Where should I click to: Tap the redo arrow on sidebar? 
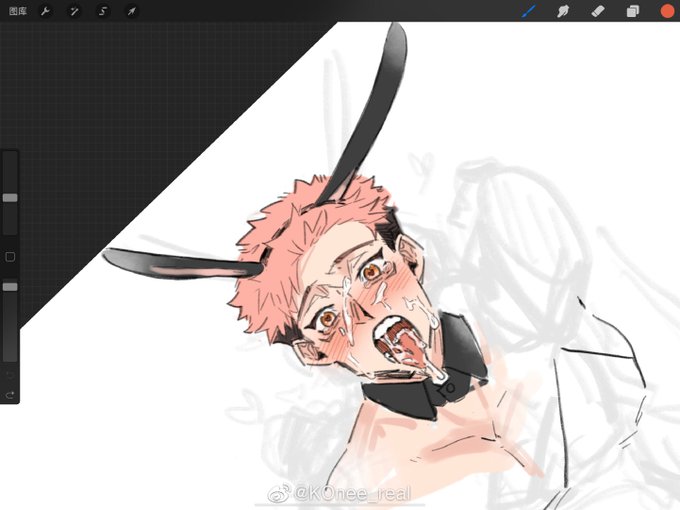(x=10, y=395)
